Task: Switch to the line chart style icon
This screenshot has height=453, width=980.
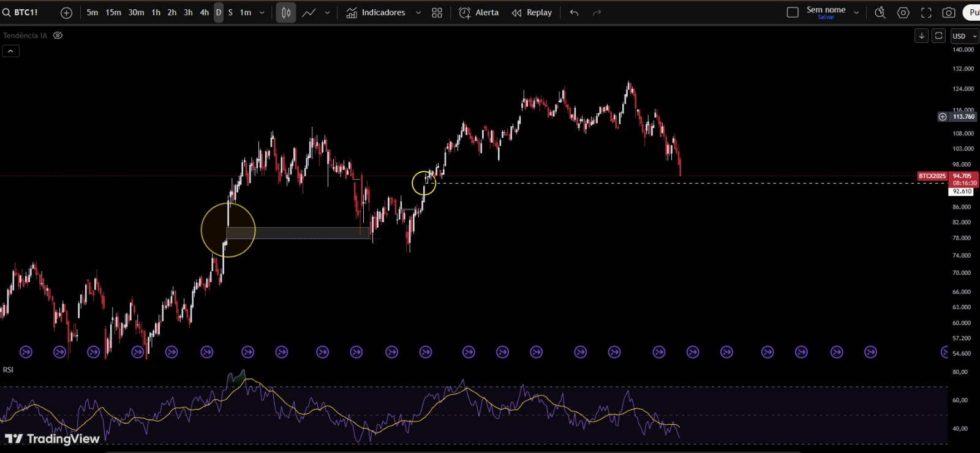Action: 309,13
